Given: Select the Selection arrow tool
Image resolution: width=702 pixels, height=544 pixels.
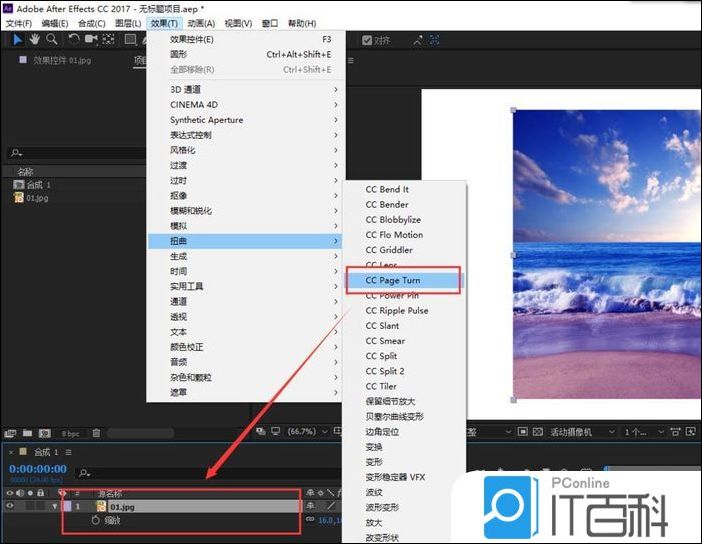Looking at the screenshot, I should coord(18,40).
